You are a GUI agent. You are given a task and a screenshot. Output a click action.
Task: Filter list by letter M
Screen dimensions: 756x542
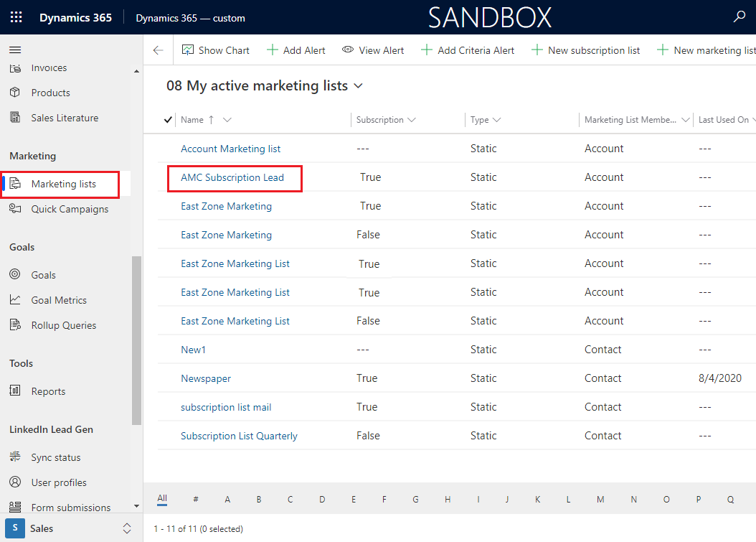point(600,500)
